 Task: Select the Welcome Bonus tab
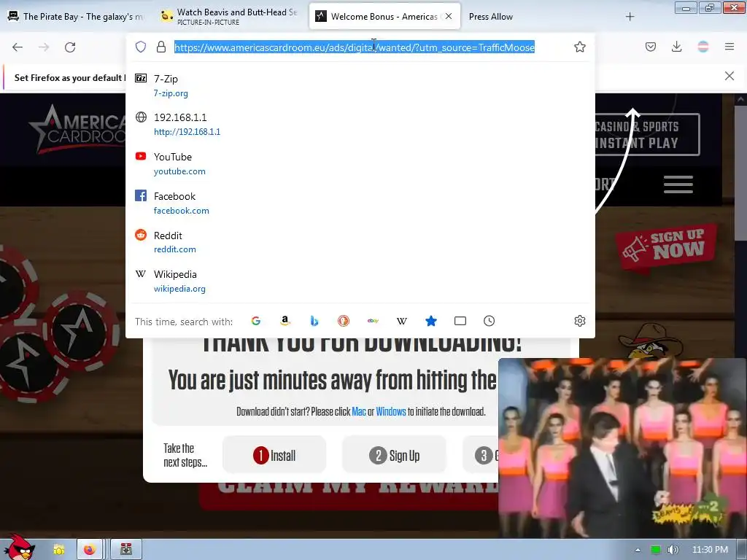pyautogui.click(x=385, y=17)
